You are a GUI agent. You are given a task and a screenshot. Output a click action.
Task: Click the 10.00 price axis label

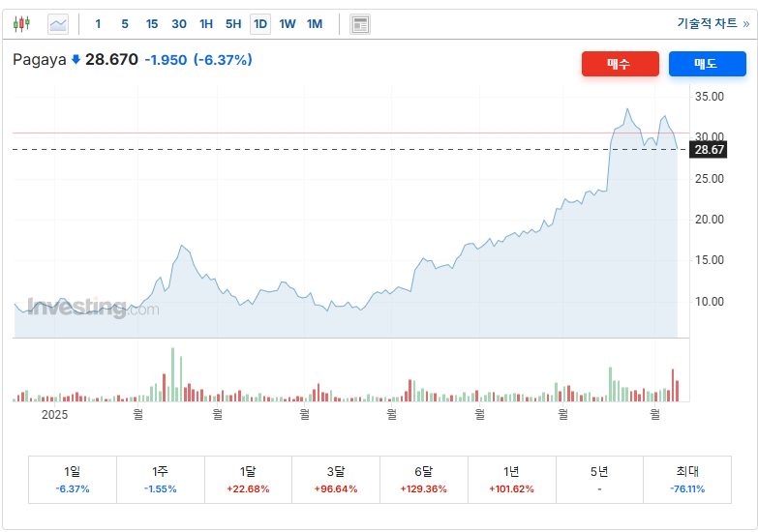(x=710, y=302)
